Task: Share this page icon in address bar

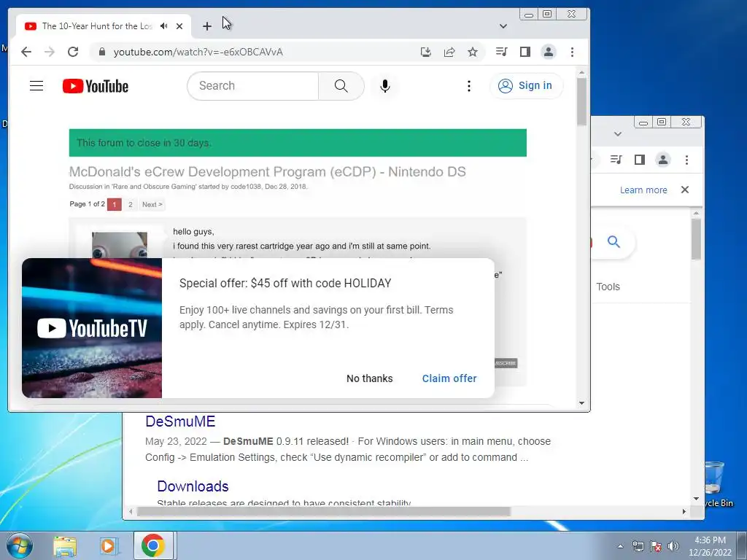Action: tap(449, 52)
